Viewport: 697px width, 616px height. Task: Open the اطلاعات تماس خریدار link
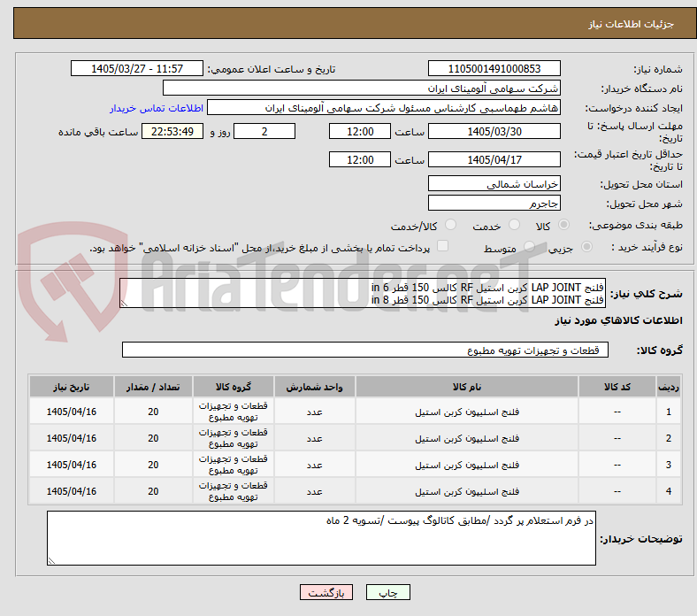point(157,108)
